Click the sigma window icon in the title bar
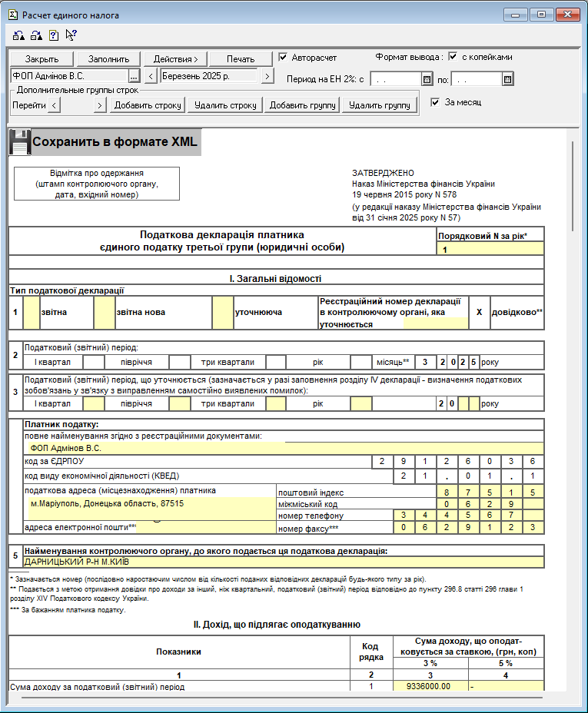Screen dimensions: 588x713 14,15
